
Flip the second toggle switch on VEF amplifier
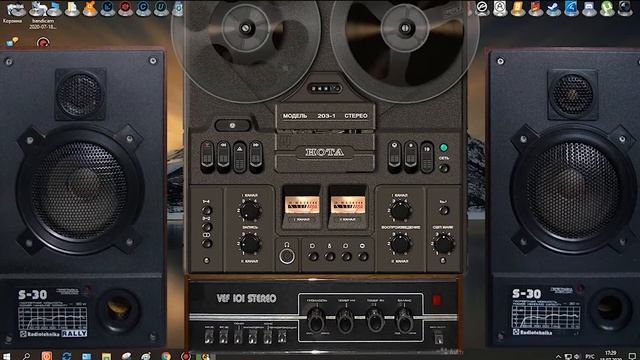point(224,336)
